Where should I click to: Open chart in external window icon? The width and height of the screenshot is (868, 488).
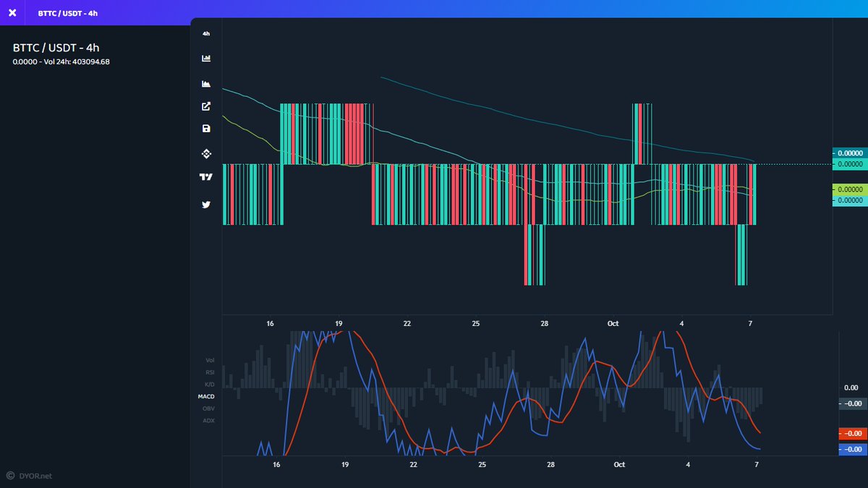pos(206,106)
